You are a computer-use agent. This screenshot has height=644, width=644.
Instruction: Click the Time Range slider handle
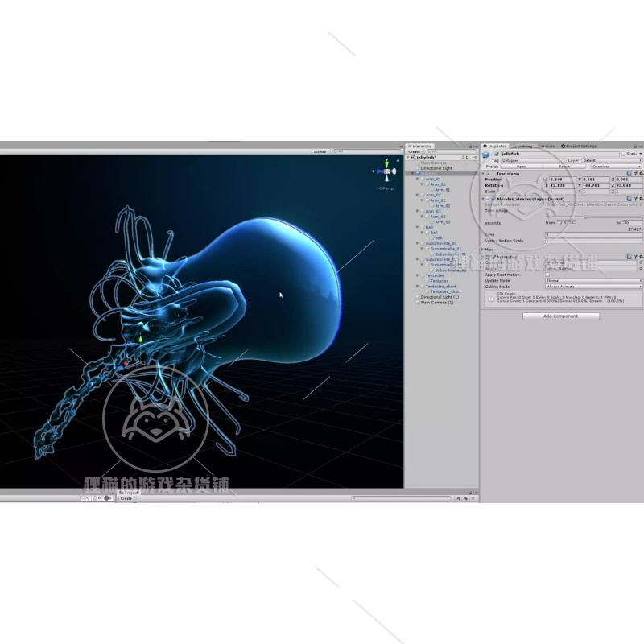tap(586, 217)
